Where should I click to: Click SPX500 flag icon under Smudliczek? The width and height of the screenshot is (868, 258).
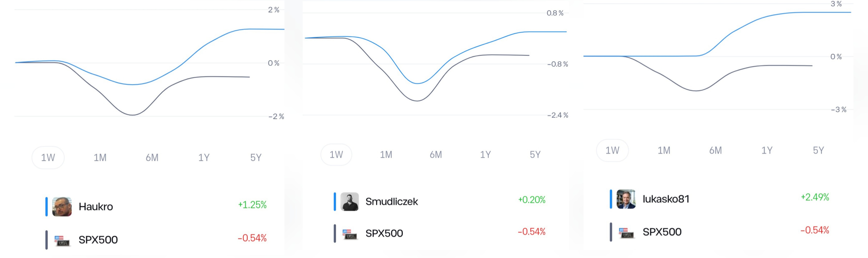point(349,234)
